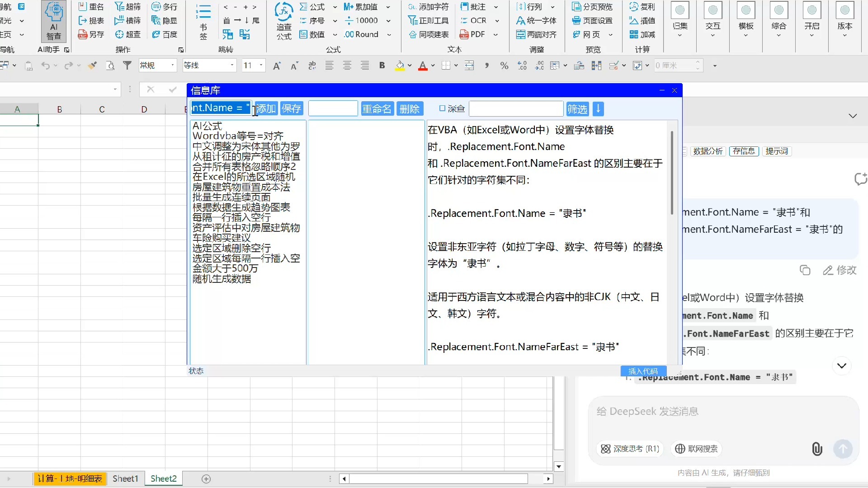
Task: Click the filter funnel icon in toolbar
Action: (127, 66)
